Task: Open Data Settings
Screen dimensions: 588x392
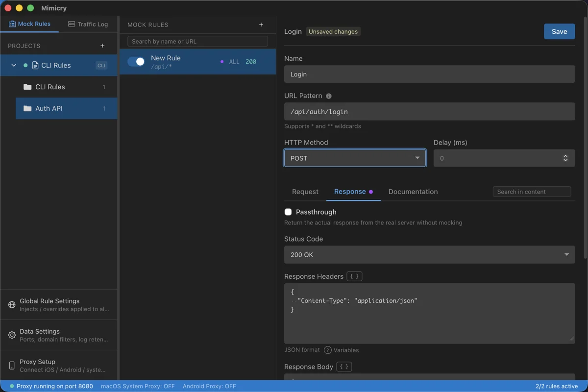Action: click(59, 335)
